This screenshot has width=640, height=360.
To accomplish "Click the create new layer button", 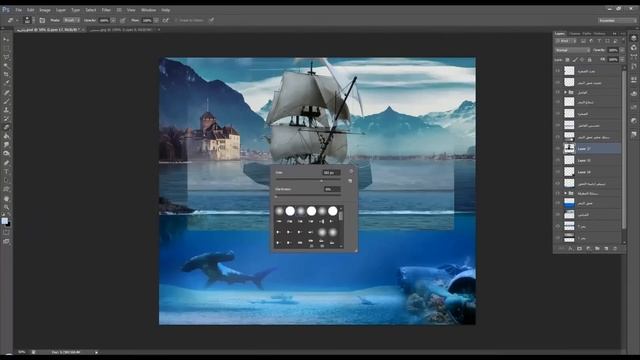I will (x=606, y=248).
